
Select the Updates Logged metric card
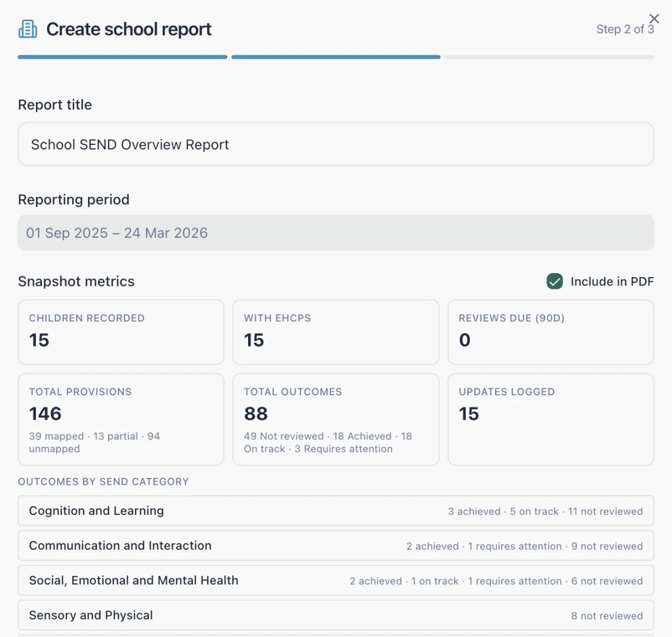[x=550, y=419]
